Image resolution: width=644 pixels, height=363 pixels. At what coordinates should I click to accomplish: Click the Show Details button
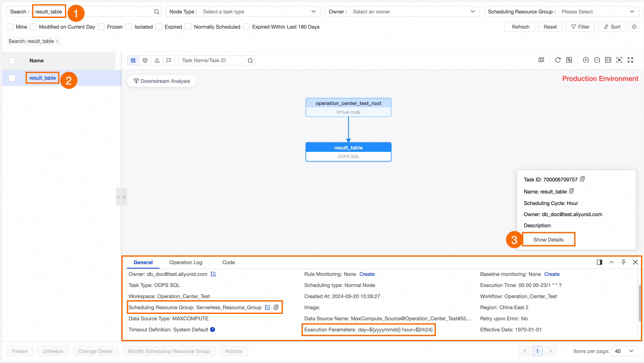tap(548, 240)
